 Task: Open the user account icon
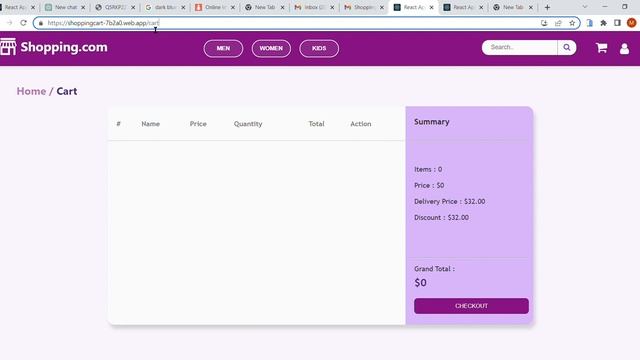624,49
